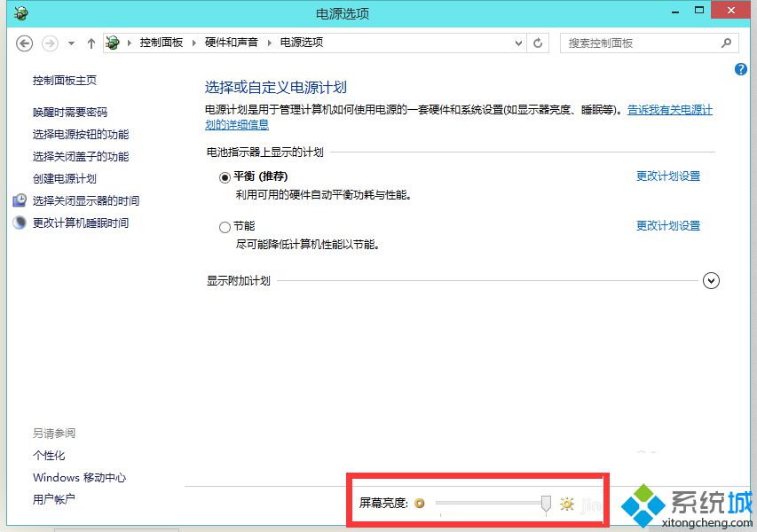The image size is (757, 532).
Task: Click the back navigation arrow
Action: click(x=24, y=43)
